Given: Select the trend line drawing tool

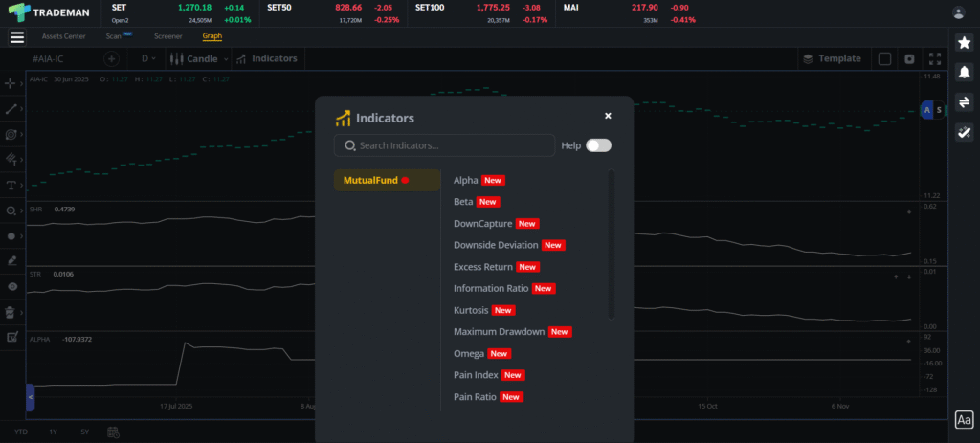Looking at the screenshot, I should 11,109.
